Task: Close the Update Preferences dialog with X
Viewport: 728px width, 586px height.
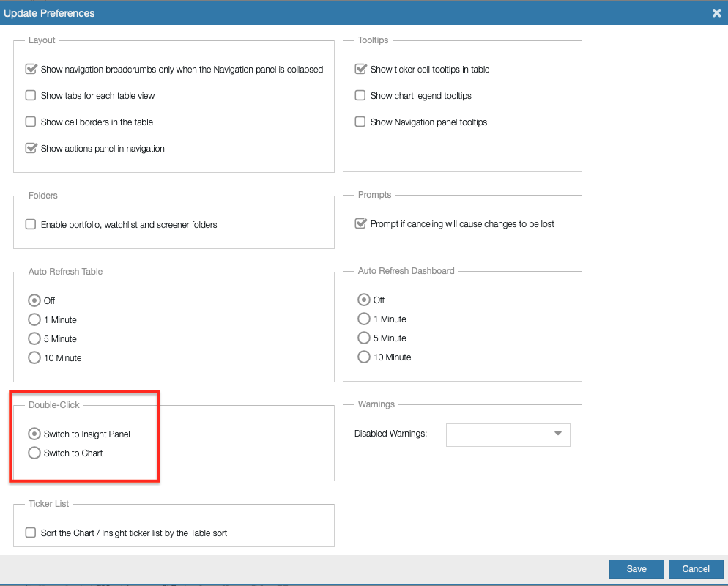Action: (x=716, y=13)
